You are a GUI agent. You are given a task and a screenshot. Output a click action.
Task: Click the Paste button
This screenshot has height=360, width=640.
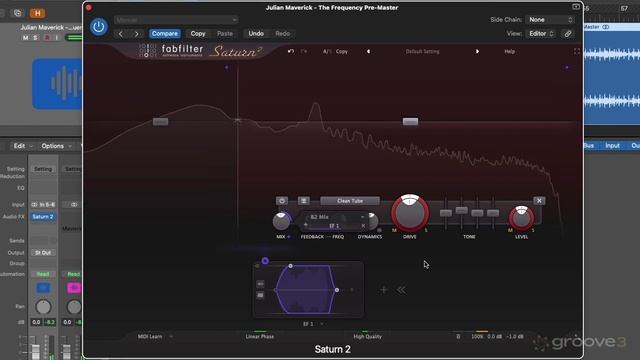224,33
